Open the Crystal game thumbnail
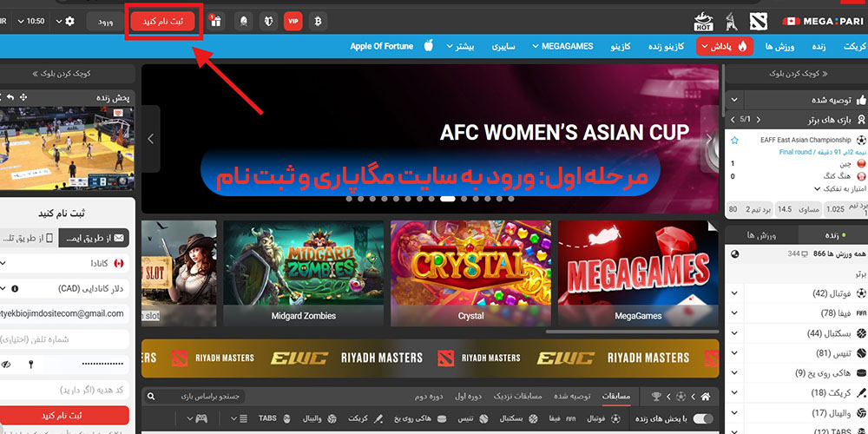This screenshot has width=868, height=434. (470, 273)
